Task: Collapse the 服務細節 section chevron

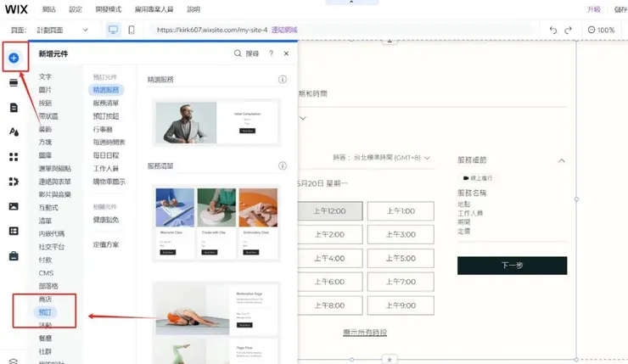Action: click(562, 160)
